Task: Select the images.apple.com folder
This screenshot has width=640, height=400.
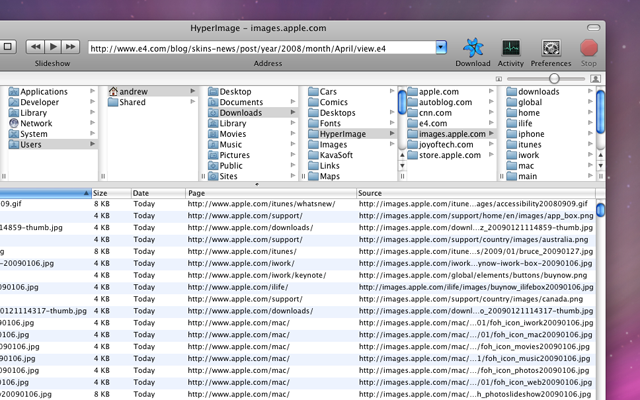Action: click(452, 134)
